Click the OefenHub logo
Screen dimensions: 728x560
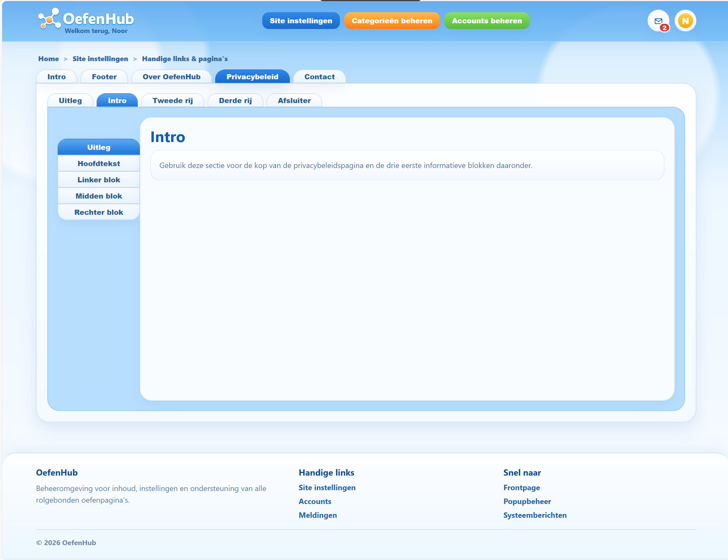[x=86, y=19]
